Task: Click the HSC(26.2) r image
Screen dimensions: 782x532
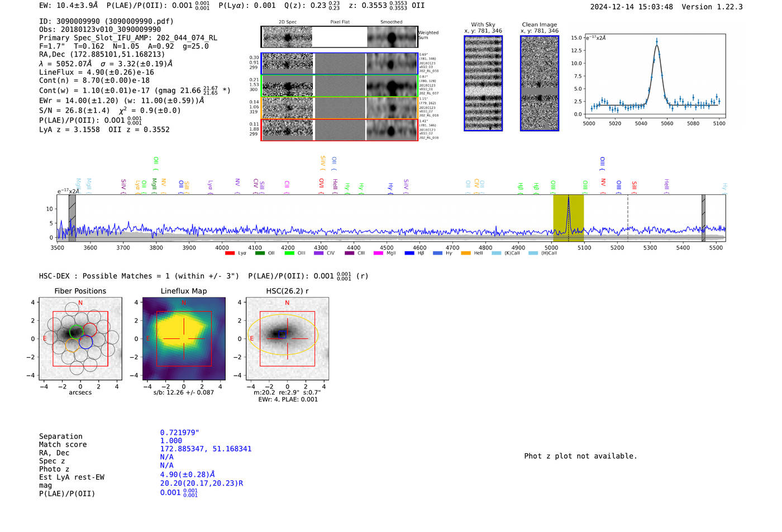Action: 287,339
